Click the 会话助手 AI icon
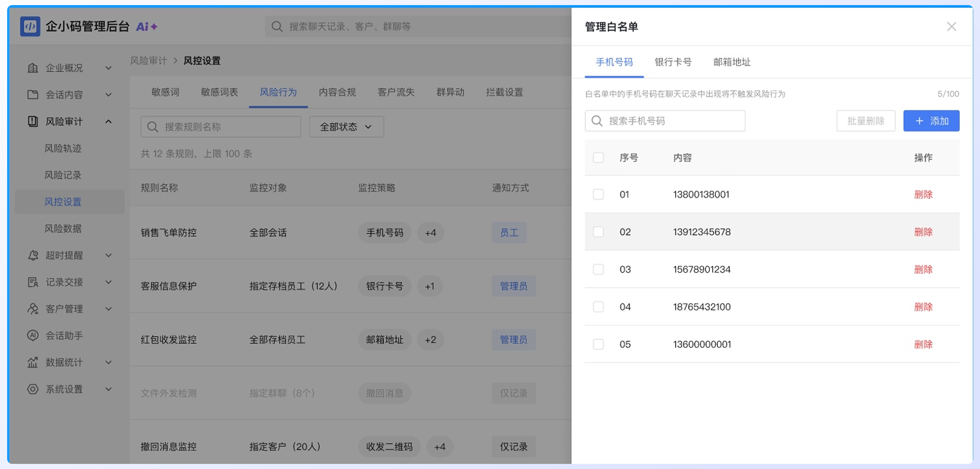Screen dimensions: 980x469 pyautogui.click(x=33, y=336)
